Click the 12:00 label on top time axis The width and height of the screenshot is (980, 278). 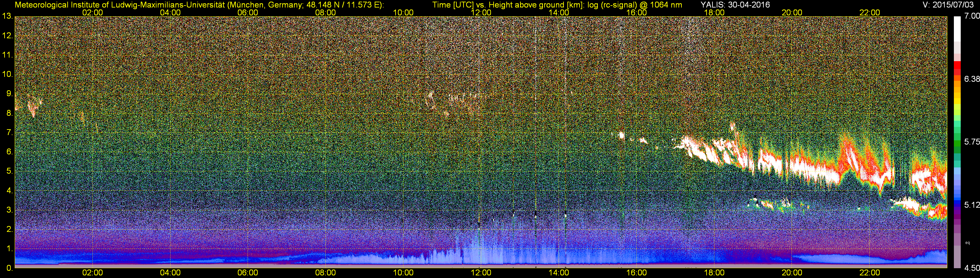click(481, 12)
